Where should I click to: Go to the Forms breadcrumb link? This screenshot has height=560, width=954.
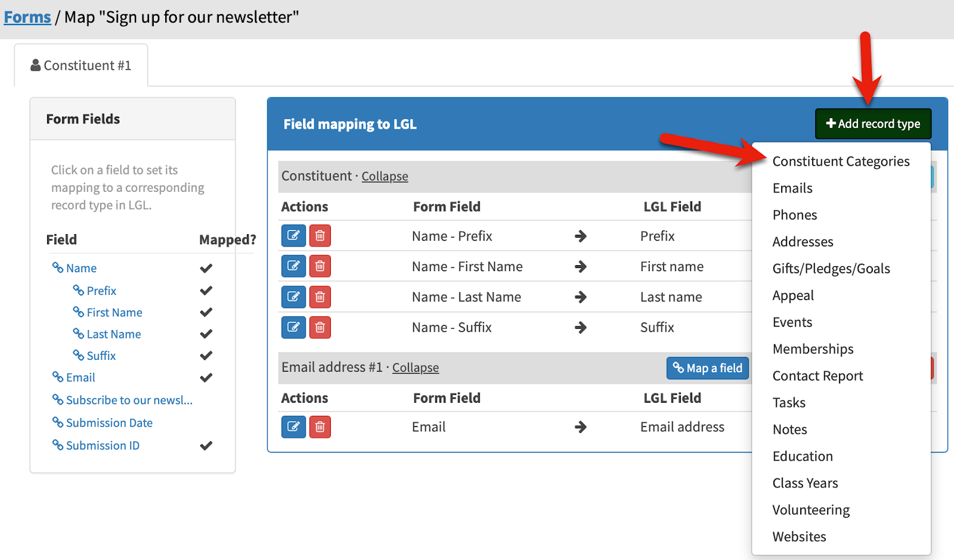(x=27, y=17)
